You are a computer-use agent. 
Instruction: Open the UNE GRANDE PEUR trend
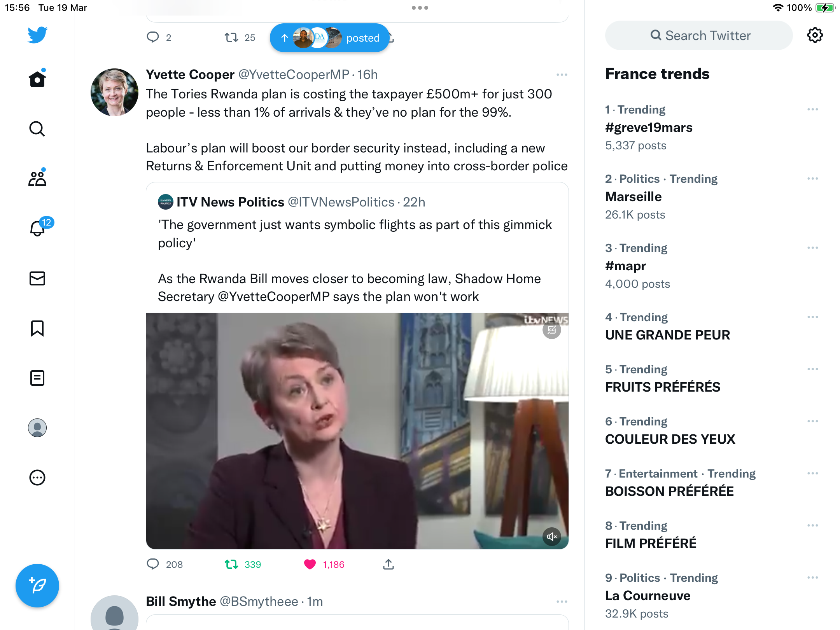coord(668,335)
